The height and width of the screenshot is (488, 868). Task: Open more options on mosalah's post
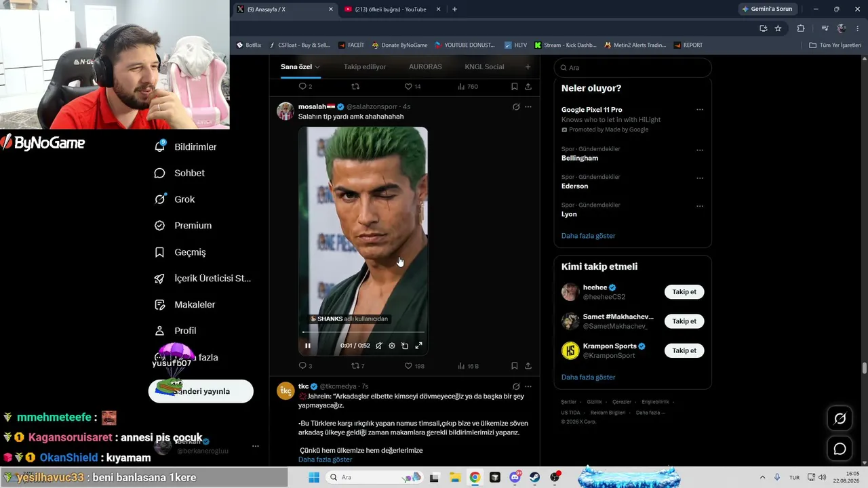coord(528,106)
